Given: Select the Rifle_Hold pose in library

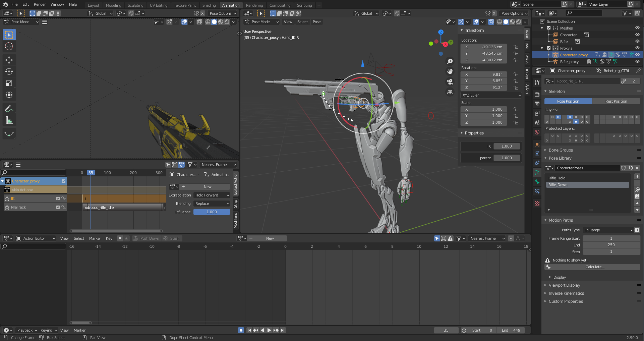Looking at the screenshot, I should pyautogui.click(x=557, y=178).
